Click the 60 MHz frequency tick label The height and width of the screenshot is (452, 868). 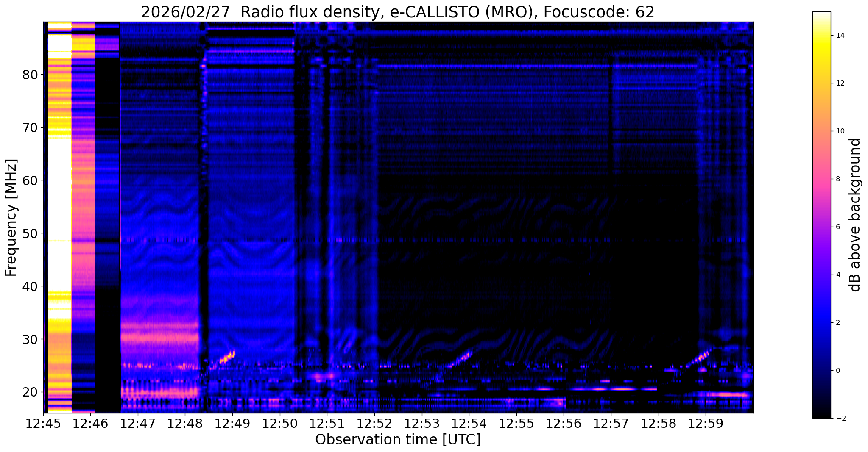pyautogui.click(x=30, y=180)
